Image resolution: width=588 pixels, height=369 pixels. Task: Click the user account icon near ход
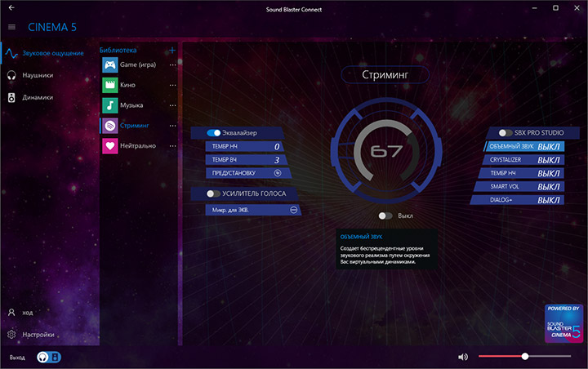click(x=11, y=313)
